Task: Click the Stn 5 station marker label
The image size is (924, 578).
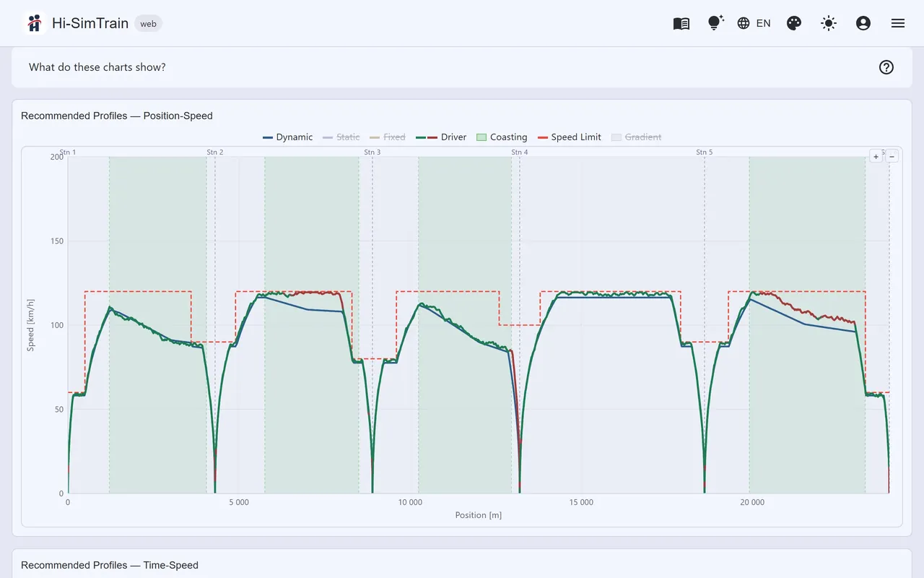Action: click(705, 152)
